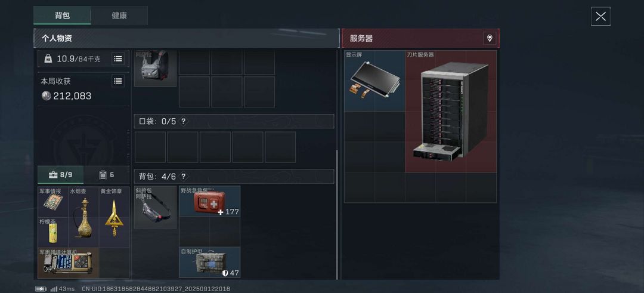644x293 pixels.
Task: Expand the match earnings list (本局收获)
Action: pyautogui.click(x=118, y=81)
